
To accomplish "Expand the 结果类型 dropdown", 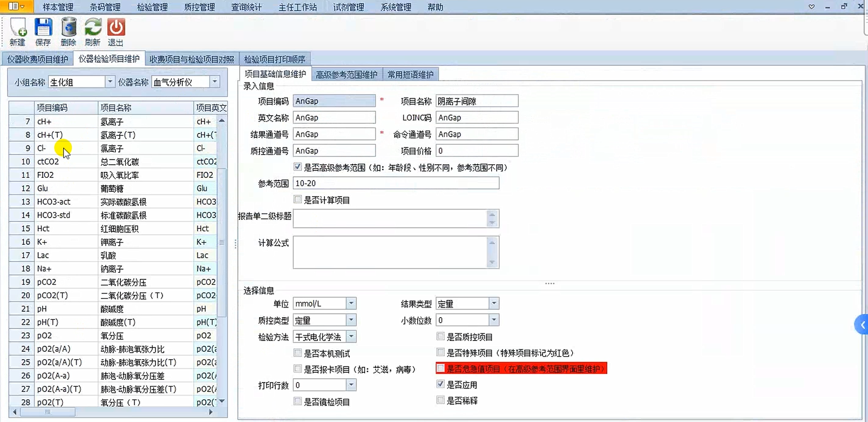I will click(x=494, y=303).
